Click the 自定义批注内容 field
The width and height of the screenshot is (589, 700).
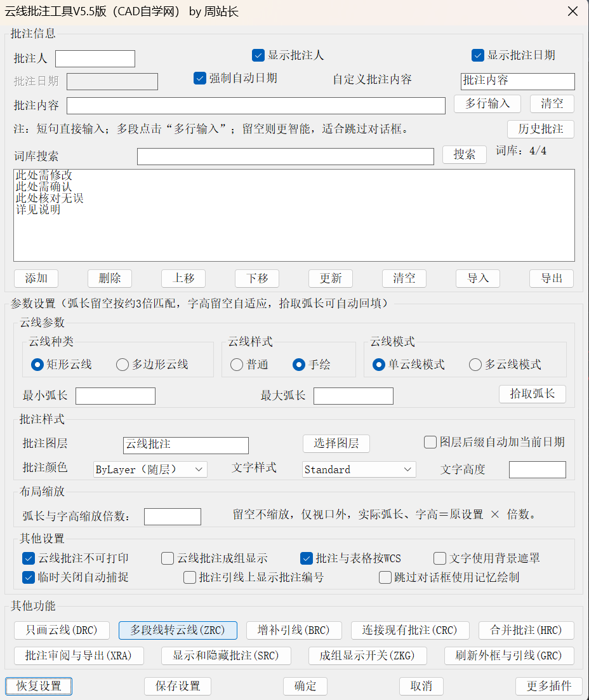[x=518, y=81]
